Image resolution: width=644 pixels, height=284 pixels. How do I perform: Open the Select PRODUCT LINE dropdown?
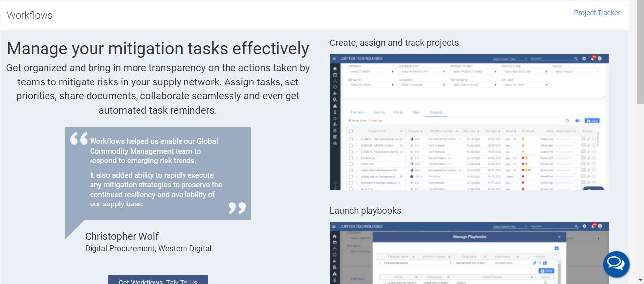[x=525, y=72]
